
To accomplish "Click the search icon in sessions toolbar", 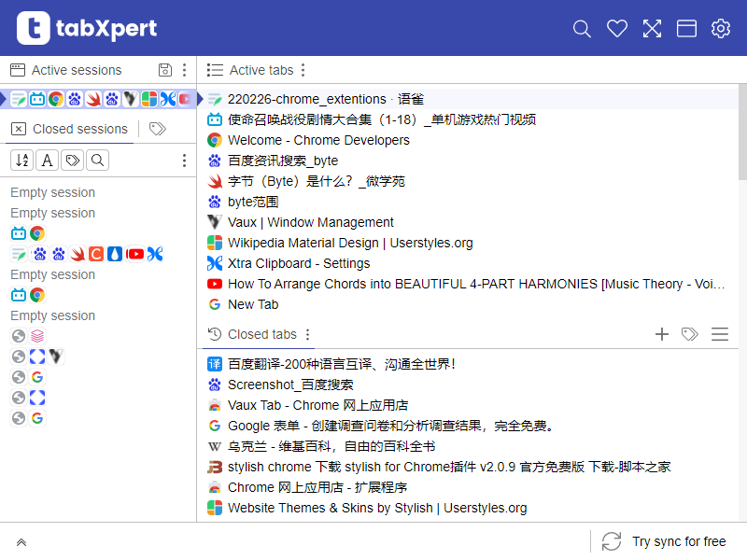I will coord(98,161).
